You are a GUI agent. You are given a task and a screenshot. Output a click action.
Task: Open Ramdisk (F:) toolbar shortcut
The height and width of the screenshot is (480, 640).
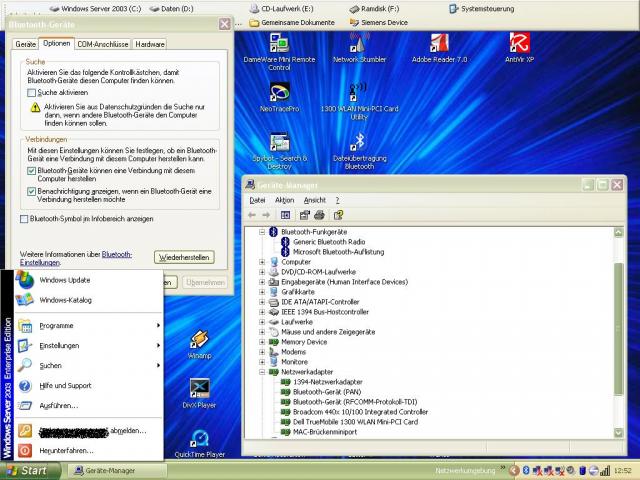pyautogui.click(x=374, y=9)
